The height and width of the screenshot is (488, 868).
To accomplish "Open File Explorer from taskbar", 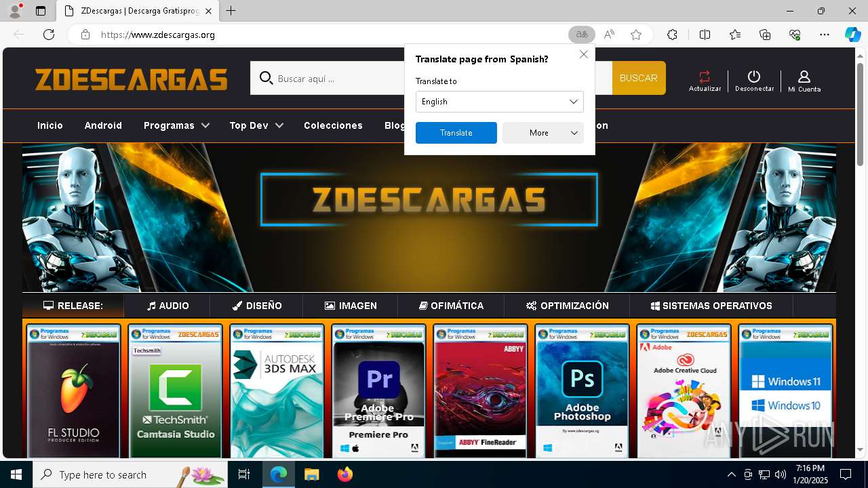I will [x=311, y=474].
